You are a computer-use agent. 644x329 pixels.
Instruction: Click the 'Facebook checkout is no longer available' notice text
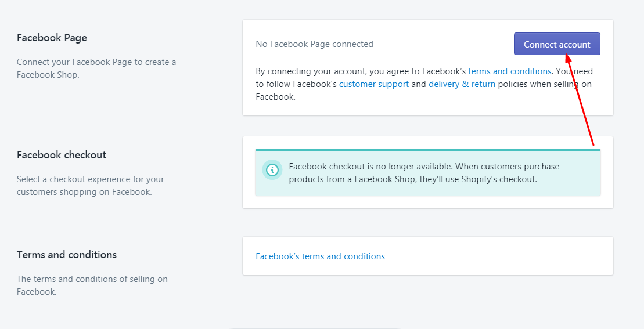[x=424, y=173]
